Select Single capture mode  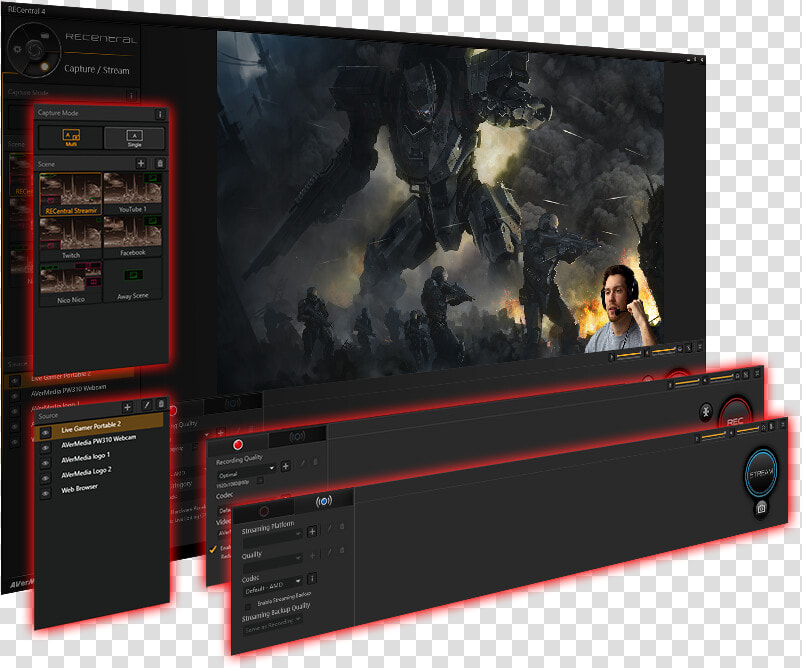coord(134,138)
